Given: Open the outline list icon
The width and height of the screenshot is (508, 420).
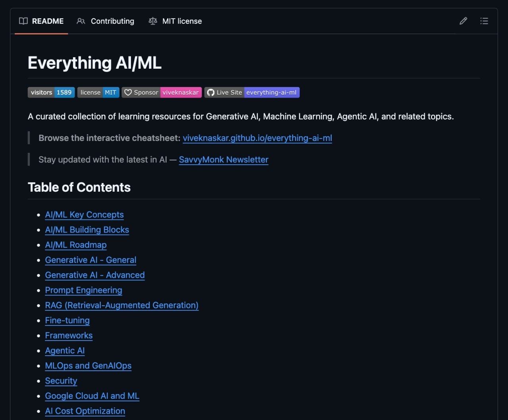Looking at the screenshot, I should [x=484, y=21].
